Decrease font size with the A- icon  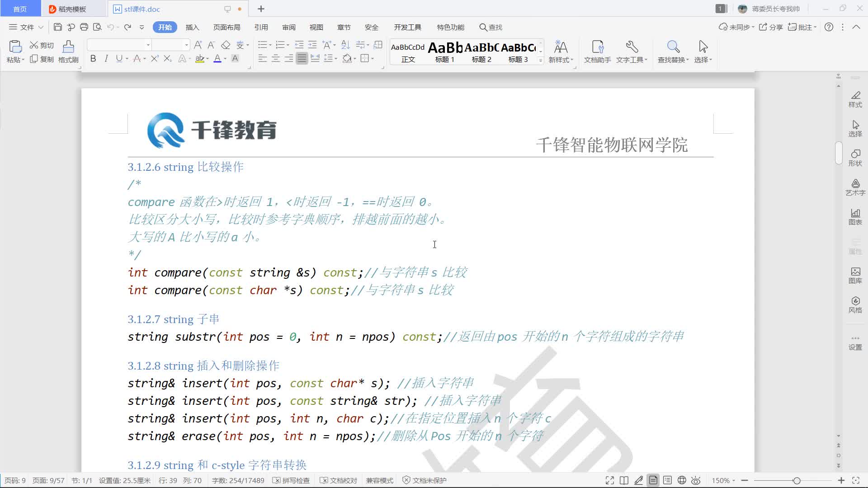pyautogui.click(x=211, y=45)
